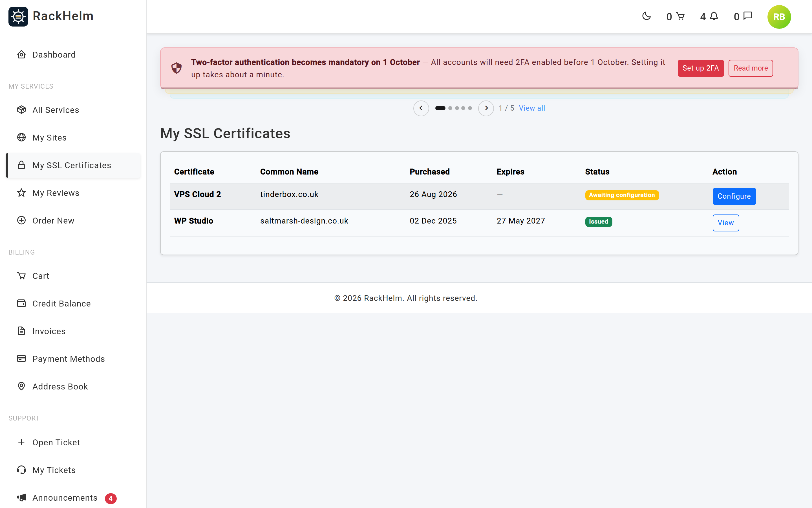Click the 2FA shield icon in banner

pos(176,68)
